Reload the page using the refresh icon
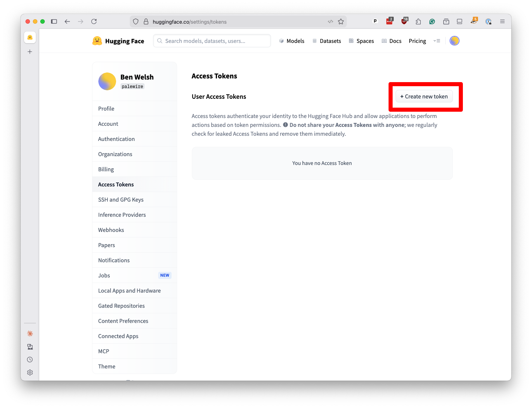The image size is (532, 408). pyautogui.click(x=94, y=21)
